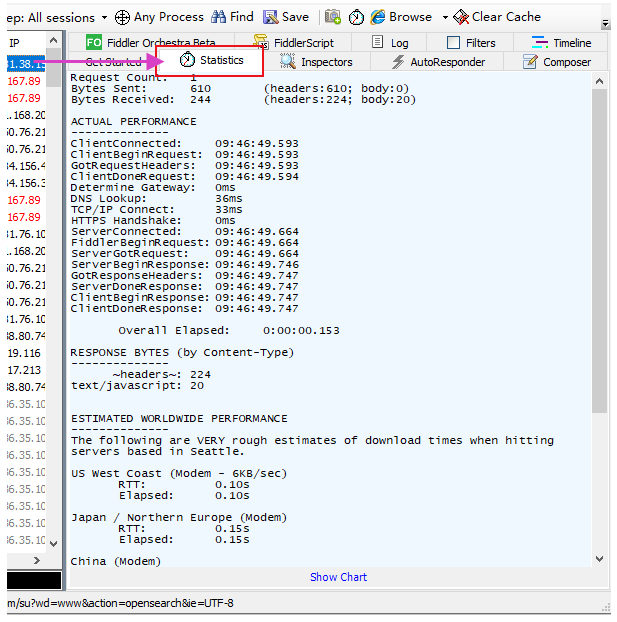Viewport: 617px width, 622px height.
Task: Open the Filters tab
Action: click(471, 42)
